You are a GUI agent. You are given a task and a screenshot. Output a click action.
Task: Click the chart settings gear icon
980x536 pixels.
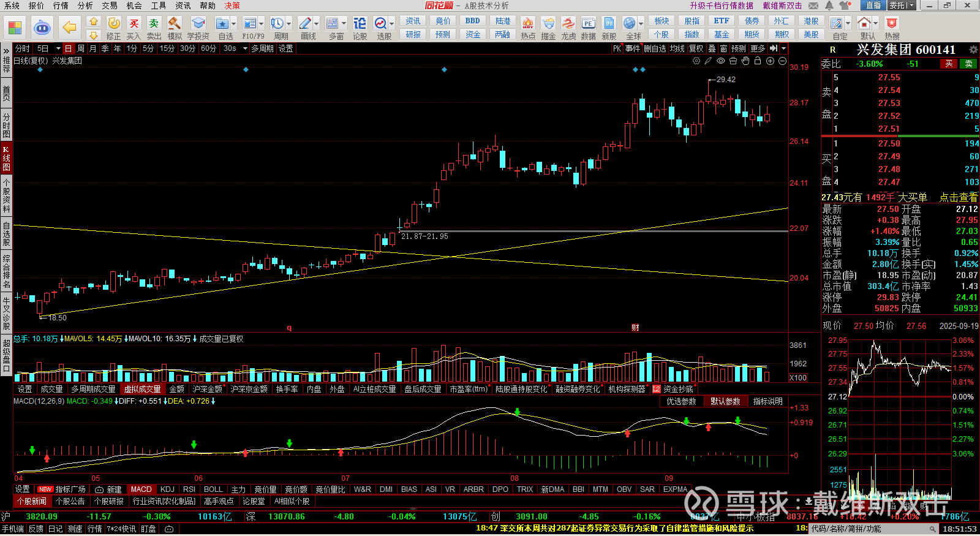696,61
